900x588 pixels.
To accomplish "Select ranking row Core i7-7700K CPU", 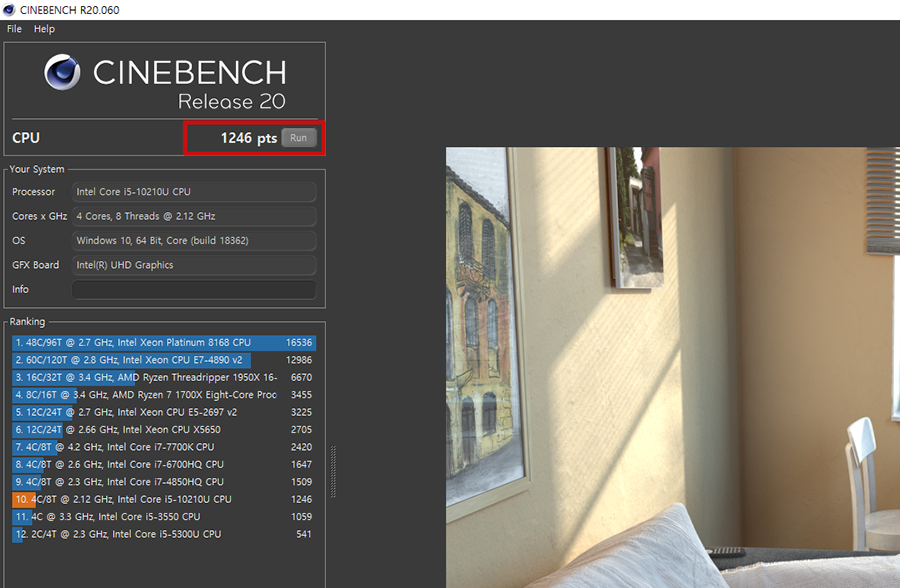I will [164, 447].
